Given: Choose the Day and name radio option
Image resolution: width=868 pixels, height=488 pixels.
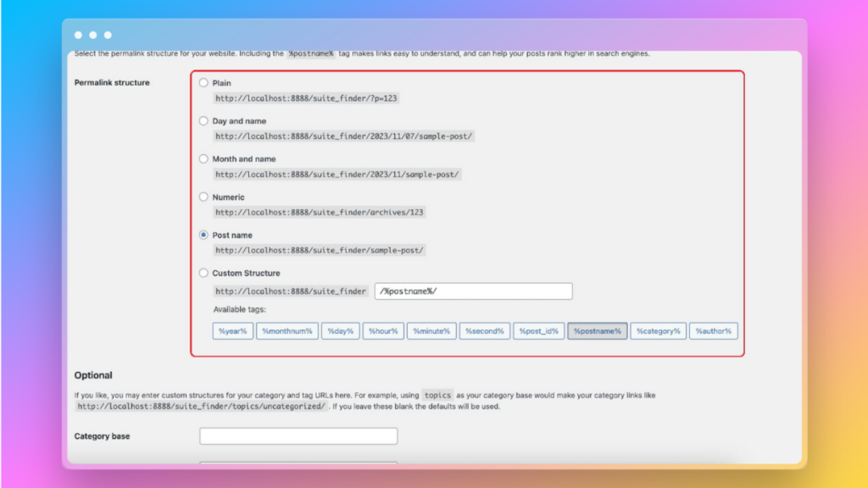Looking at the screenshot, I should pos(203,120).
